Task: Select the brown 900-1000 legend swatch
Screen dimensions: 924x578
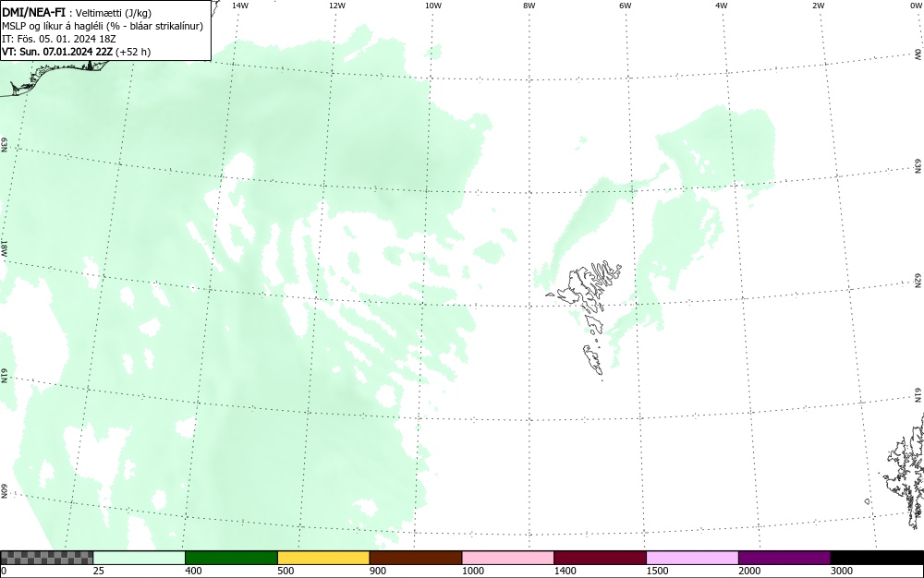Action: pyautogui.click(x=416, y=558)
